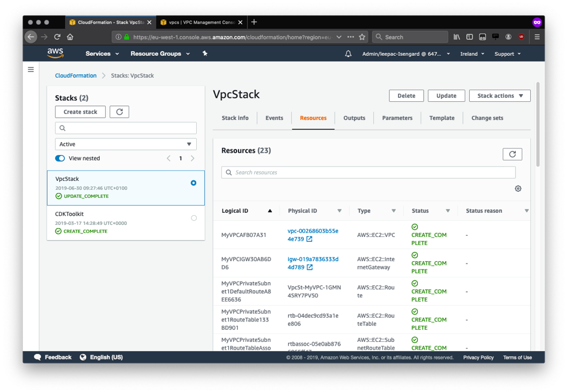Open the Ireland region selector
The image size is (567, 392).
[x=472, y=54]
